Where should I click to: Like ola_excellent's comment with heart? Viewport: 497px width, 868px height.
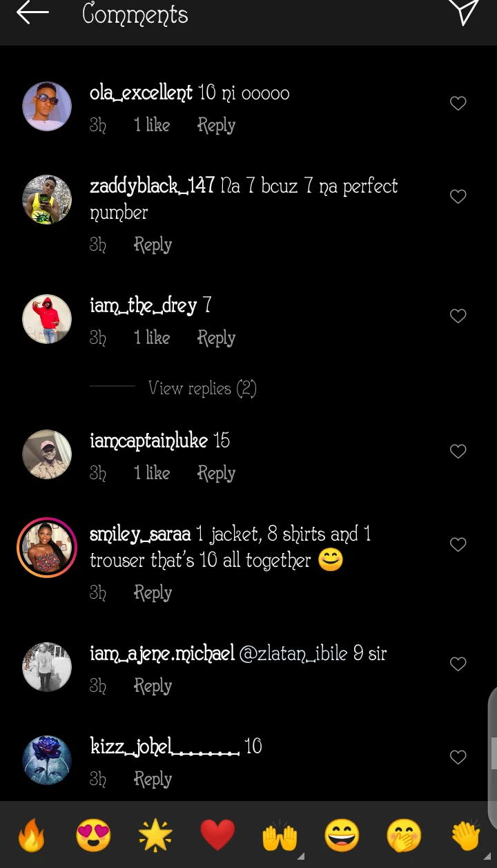click(x=458, y=104)
